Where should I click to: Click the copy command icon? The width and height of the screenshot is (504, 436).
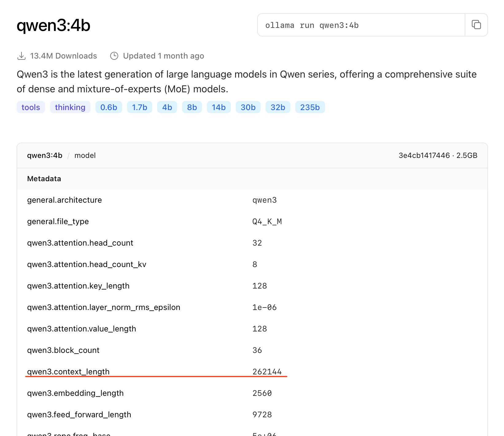476,25
